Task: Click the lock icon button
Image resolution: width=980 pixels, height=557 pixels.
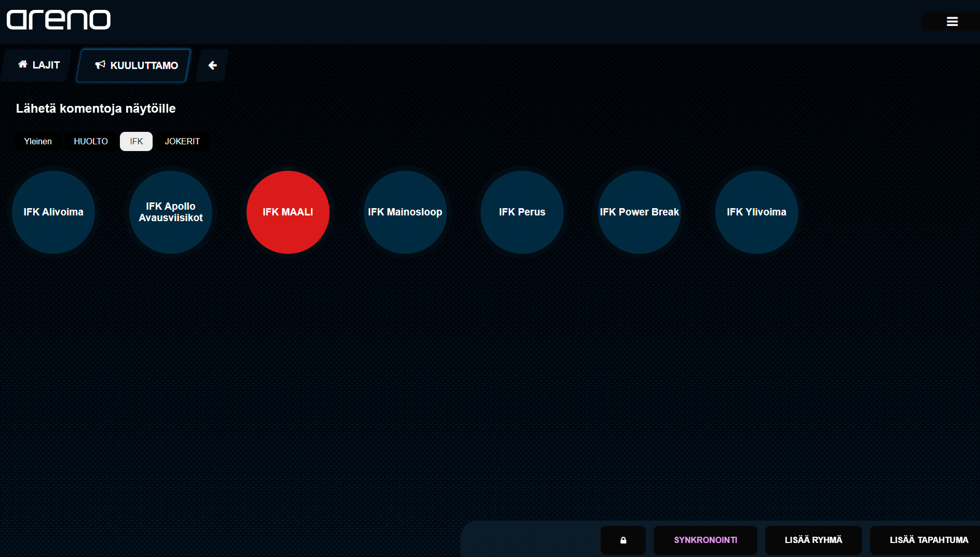Action: (623, 540)
